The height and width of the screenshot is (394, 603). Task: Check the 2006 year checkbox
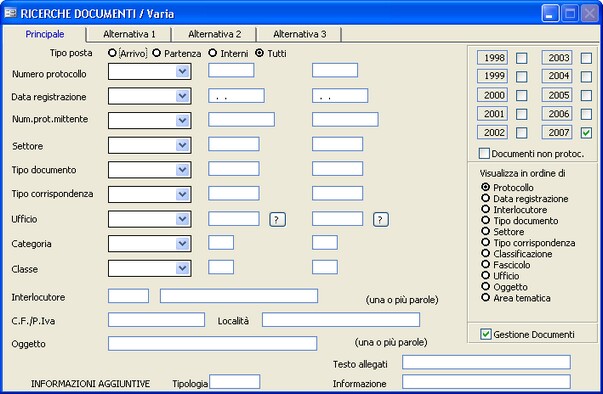pos(586,114)
